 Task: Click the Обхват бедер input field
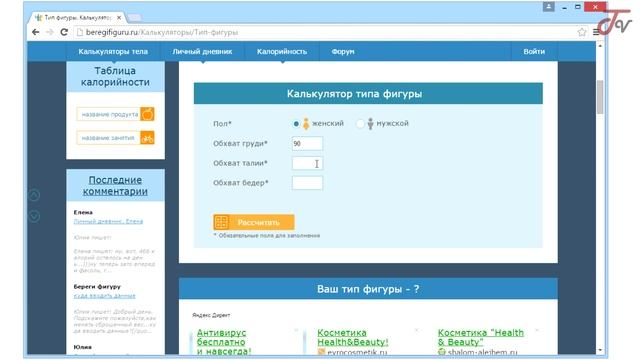pos(307,183)
